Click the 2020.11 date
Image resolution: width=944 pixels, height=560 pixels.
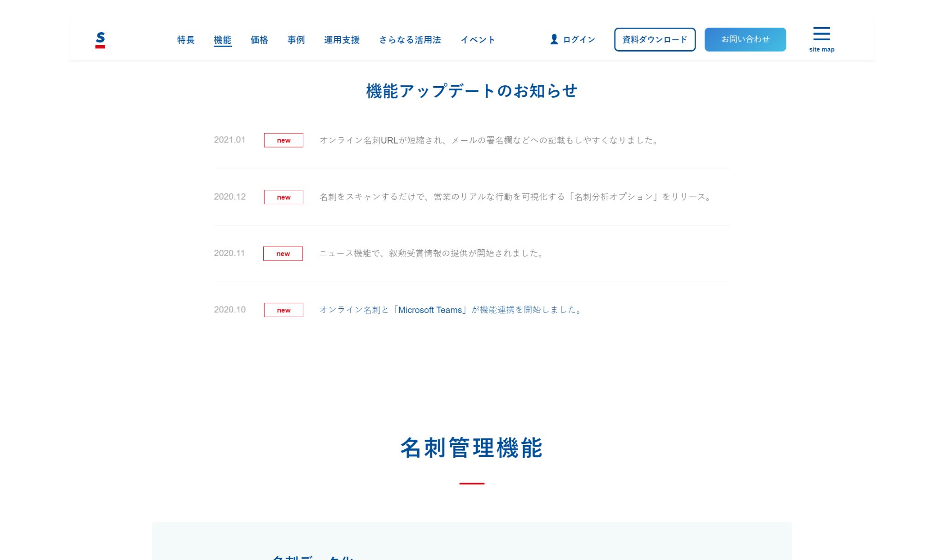229,253
